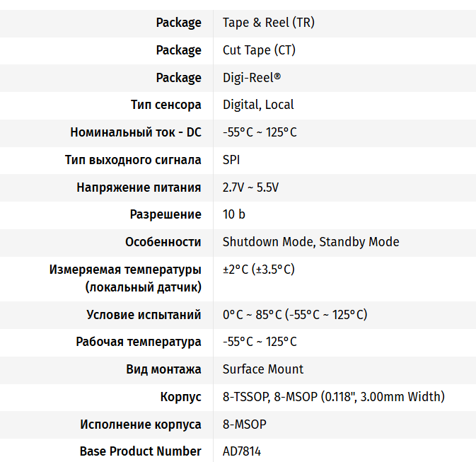Select the ±2°C (±3.5°C) accuracy value
476x462 pixels.
(x=258, y=270)
